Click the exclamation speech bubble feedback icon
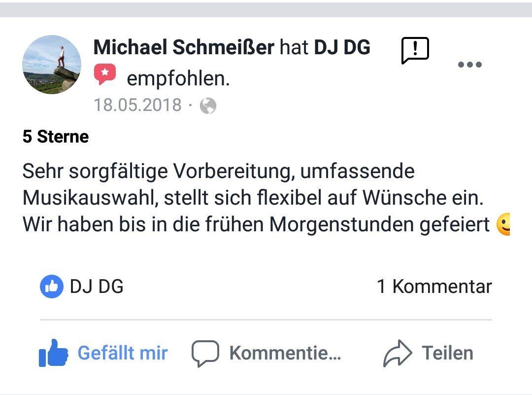Image resolution: width=532 pixels, height=395 pixels. pyautogui.click(x=415, y=50)
